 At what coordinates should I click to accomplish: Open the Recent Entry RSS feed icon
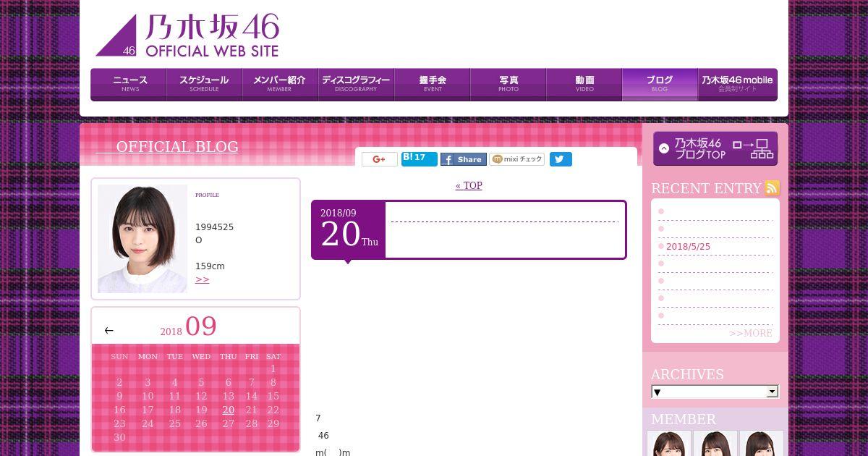point(773,188)
